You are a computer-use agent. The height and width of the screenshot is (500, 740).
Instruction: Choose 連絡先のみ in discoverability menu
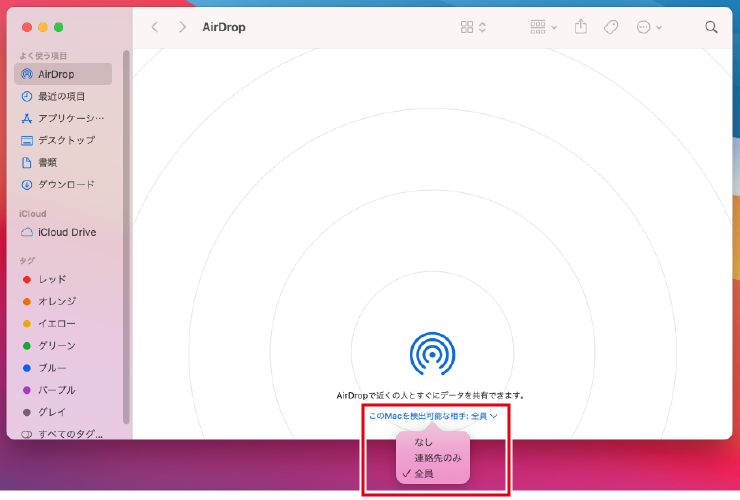(x=433, y=458)
